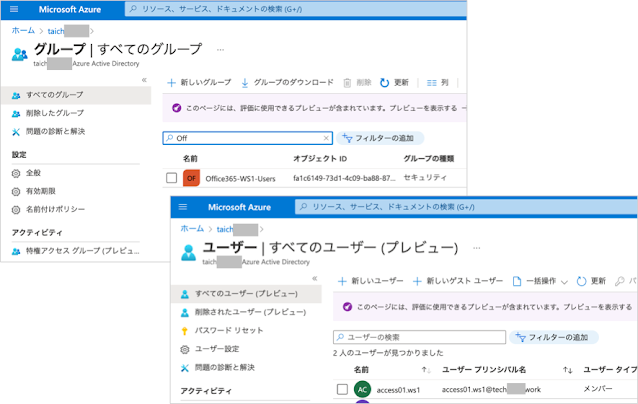
Task: Click グループの種類 column header
Action: click(428, 158)
